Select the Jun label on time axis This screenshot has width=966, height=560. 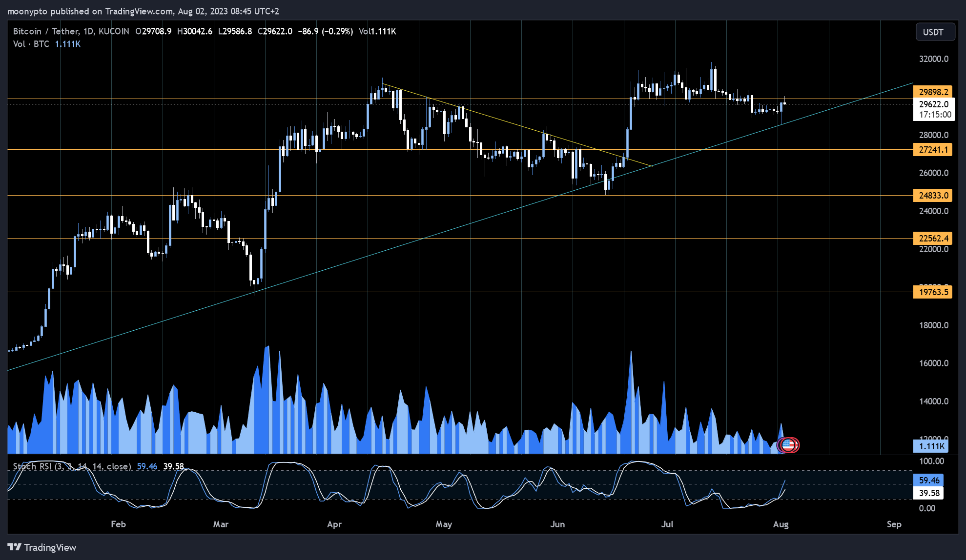pos(557,524)
